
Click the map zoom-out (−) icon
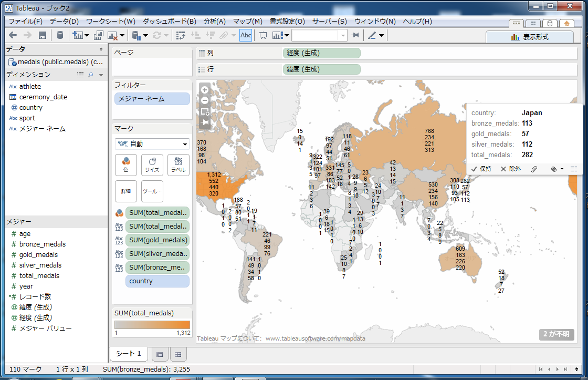[x=205, y=101]
